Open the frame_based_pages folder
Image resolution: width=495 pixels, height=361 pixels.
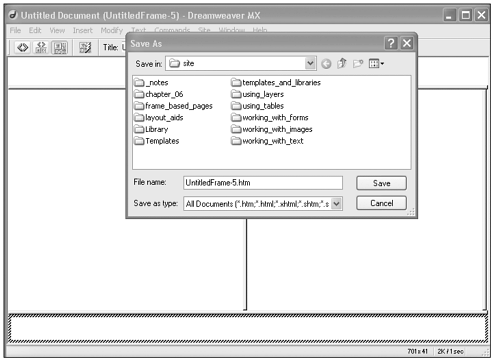coord(173,106)
